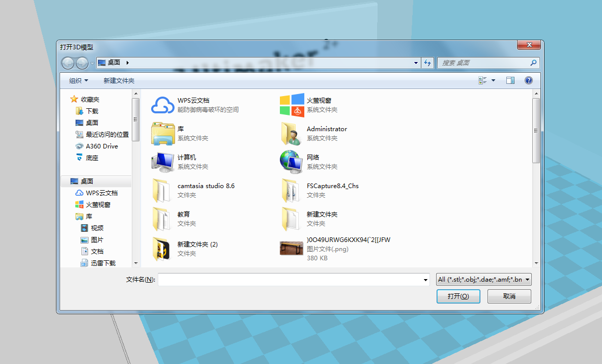Click the 文件名 filename input field
The height and width of the screenshot is (364, 602).
[290, 280]
